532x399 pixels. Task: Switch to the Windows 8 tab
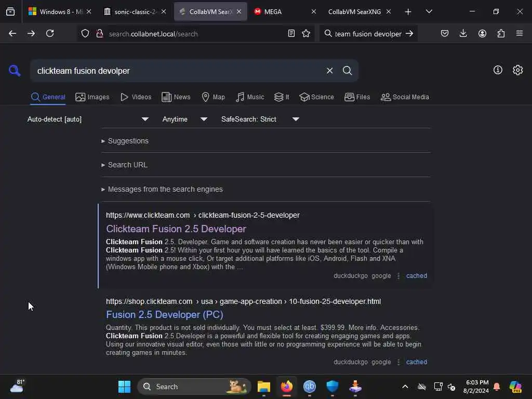[59, 11]
